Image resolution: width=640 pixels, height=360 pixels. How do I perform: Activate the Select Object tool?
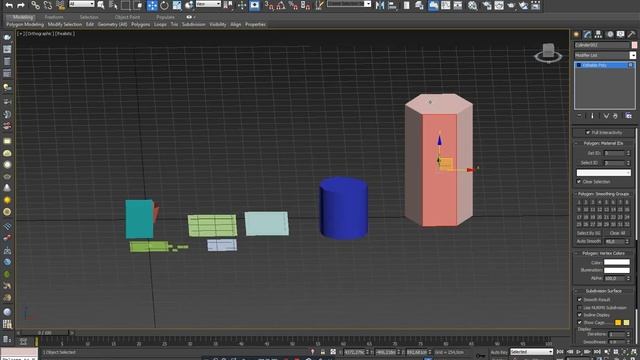(101, 5)
